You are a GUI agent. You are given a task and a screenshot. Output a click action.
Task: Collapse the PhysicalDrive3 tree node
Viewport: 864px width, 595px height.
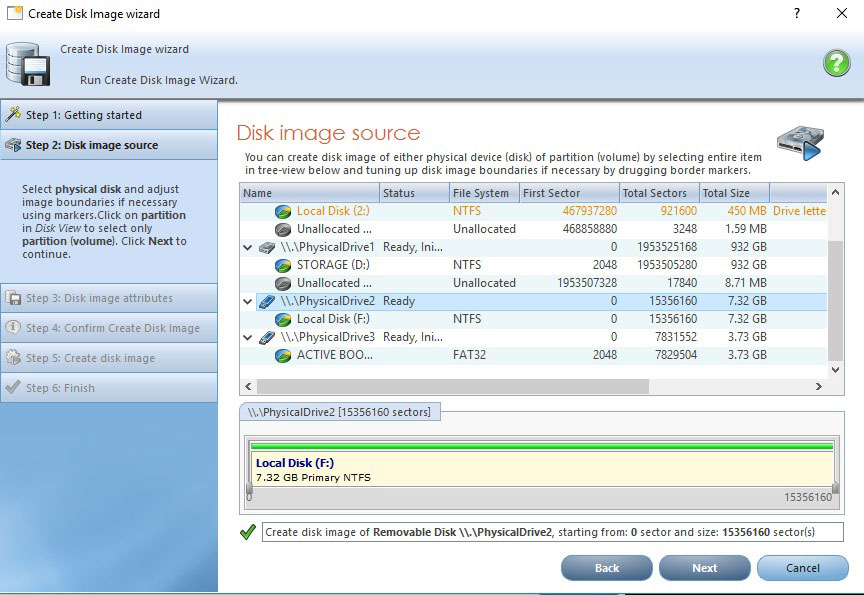pyautogui.click(x=246, y=336)
